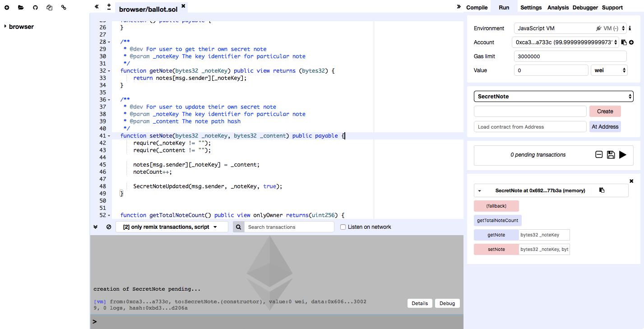Fold the comment block at line 28
The image size is (644, 329).
(109, 42)
